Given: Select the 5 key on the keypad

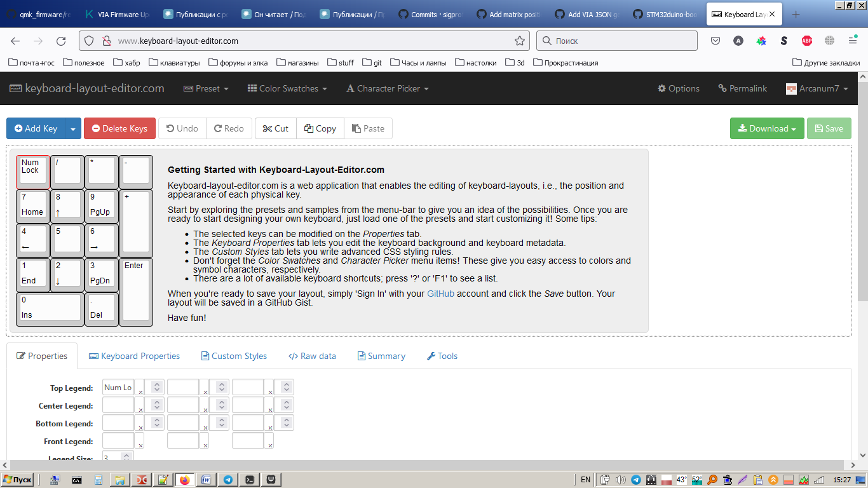Looking at the screenshot, I should (x=67, y=241).
